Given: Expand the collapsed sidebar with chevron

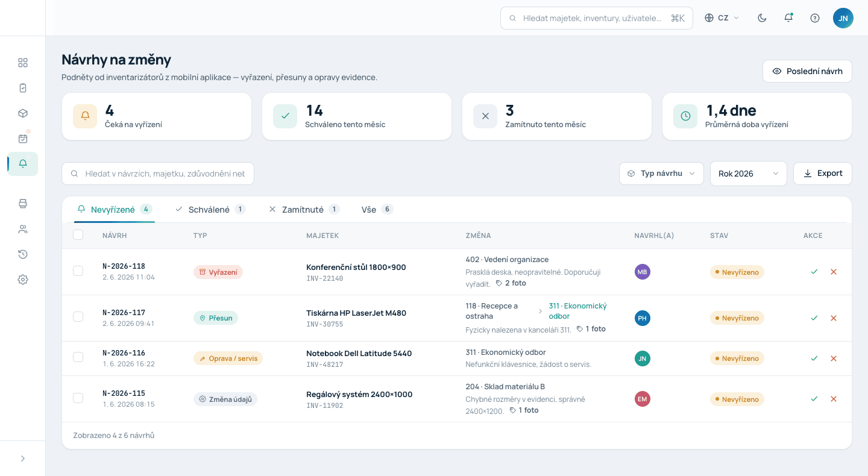Looking at the screenshot, I should (x=23, y=459).
